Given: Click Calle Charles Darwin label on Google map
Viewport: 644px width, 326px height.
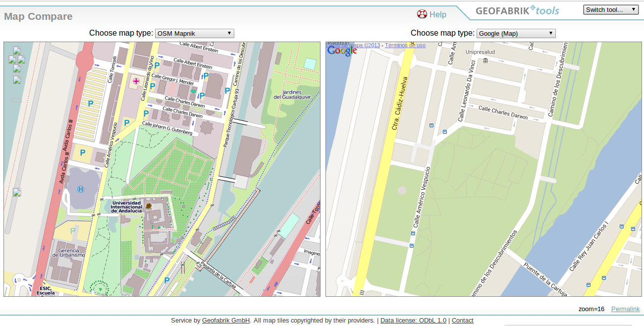Looking at the screenshot, I should pyautogui.click(x=503, y=112).
